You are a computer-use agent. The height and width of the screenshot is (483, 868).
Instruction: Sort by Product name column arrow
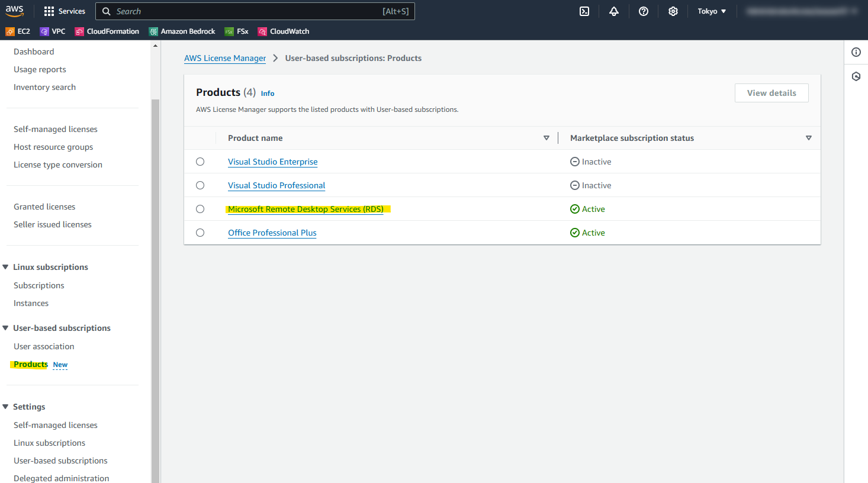(546, 138)
